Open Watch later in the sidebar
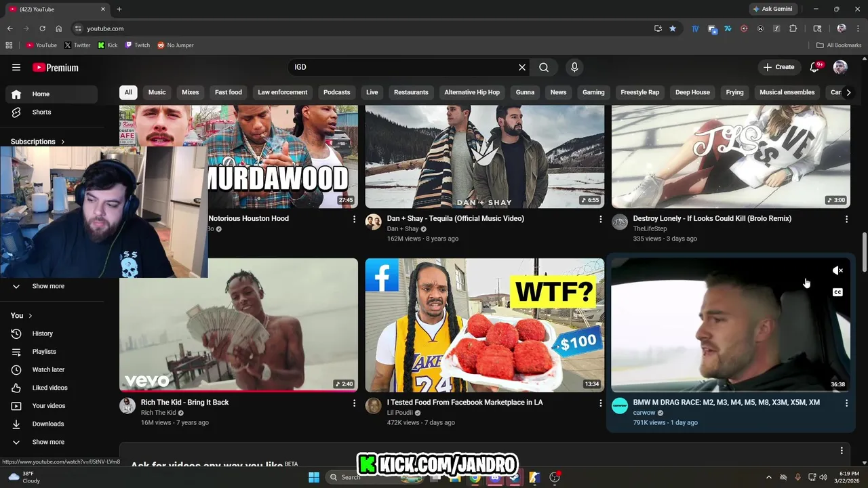Image resolution: width=868 pixels, height=488 pixels. 50,369
